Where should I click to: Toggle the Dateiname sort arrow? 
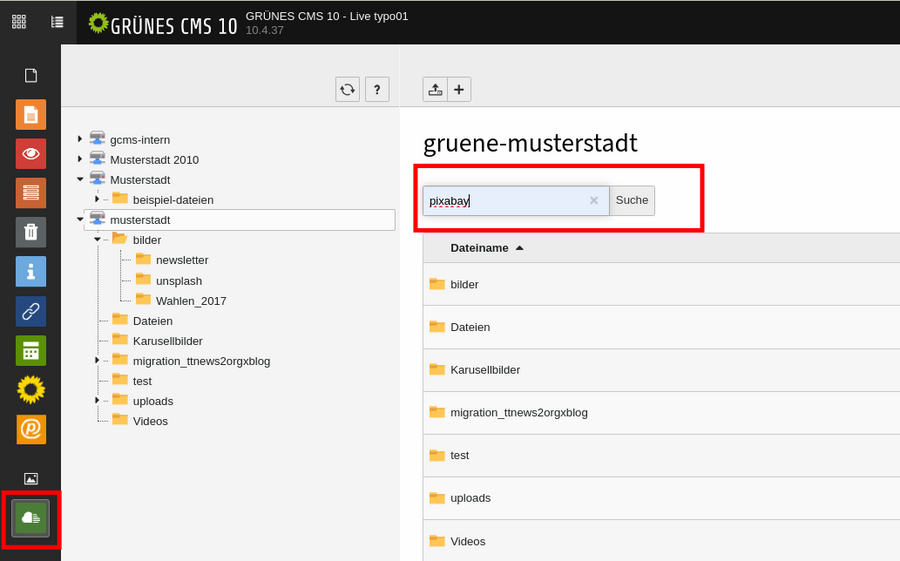(519, 248)
